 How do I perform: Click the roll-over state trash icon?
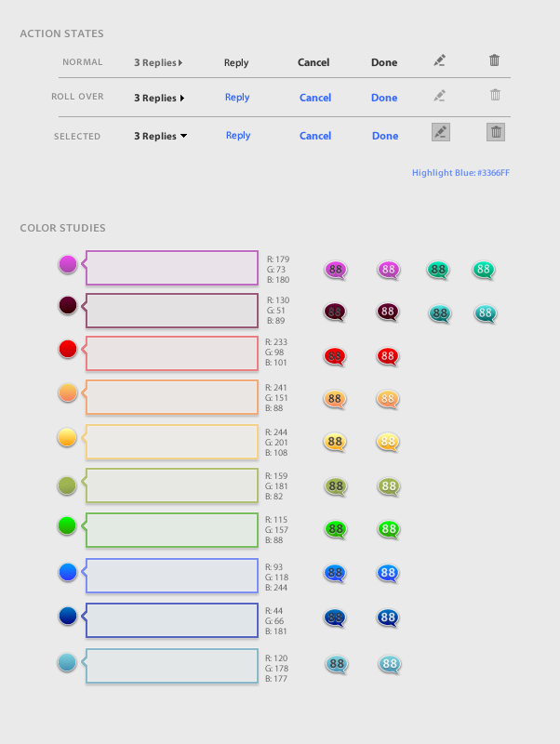point(495,95)
